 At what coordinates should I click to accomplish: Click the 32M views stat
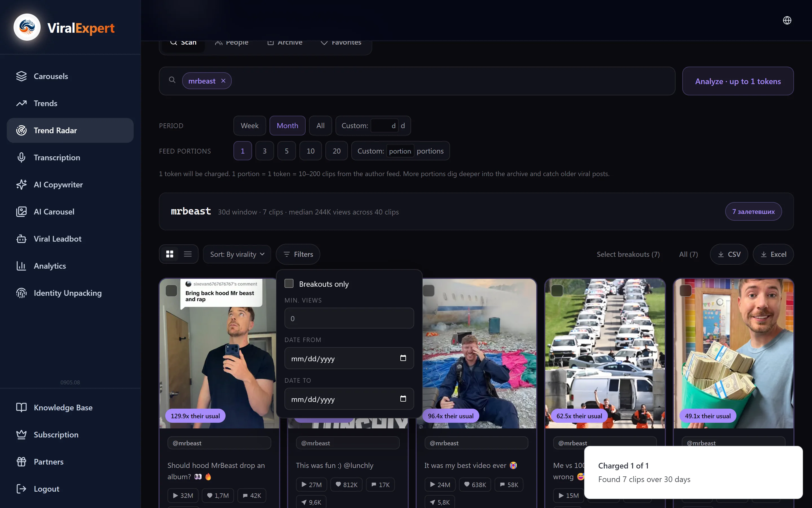183,496
